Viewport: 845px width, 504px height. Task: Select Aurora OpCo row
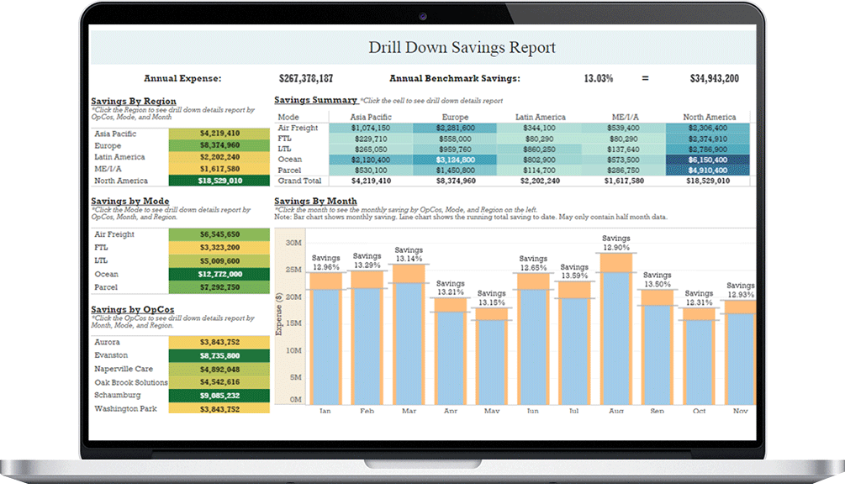[181, 342]
